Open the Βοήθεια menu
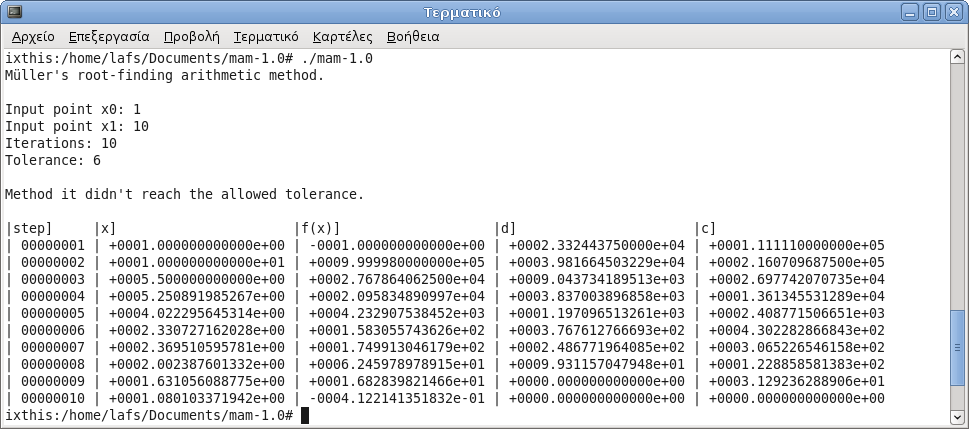 (413, 37)
